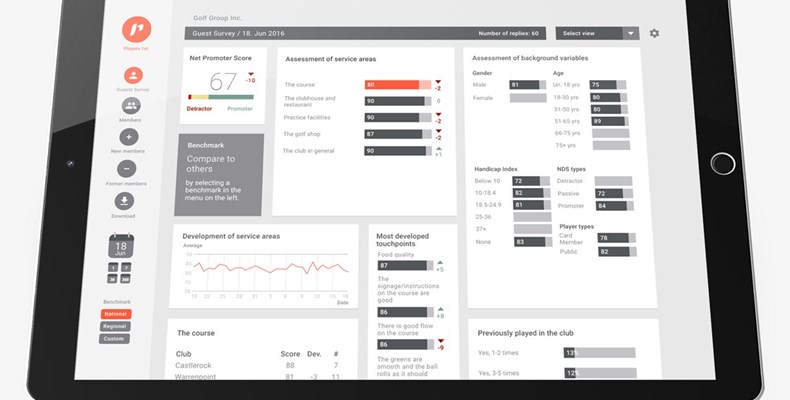Click the Compare to others benchmark card
The height and width of the screenshot is (400, 790).
[219, 174]
